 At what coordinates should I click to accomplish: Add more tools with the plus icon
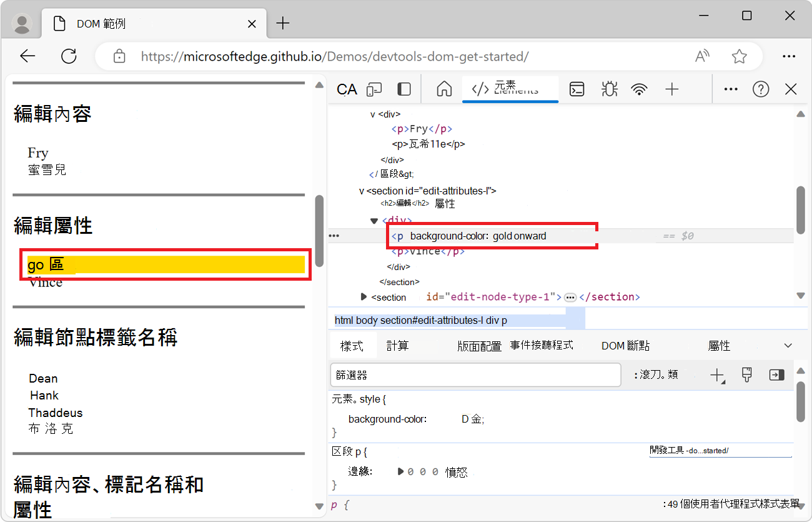pyautogui.click(x=672, y=89)
